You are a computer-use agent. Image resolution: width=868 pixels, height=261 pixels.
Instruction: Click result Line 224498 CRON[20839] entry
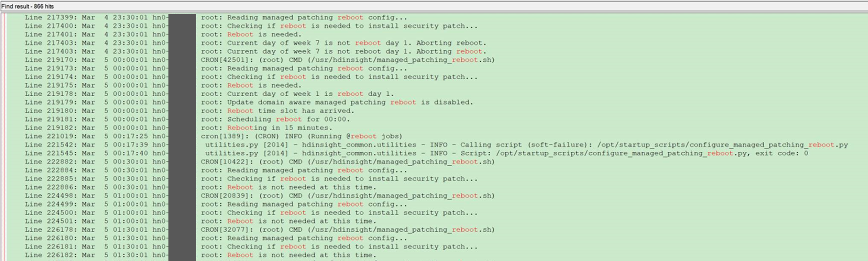347,196
